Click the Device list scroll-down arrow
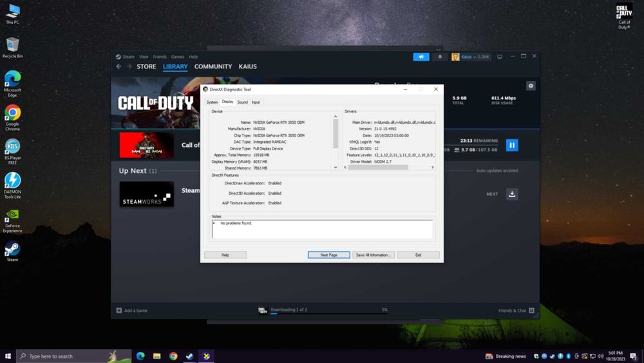Screen dimensions: 644x363 (335, 168)
